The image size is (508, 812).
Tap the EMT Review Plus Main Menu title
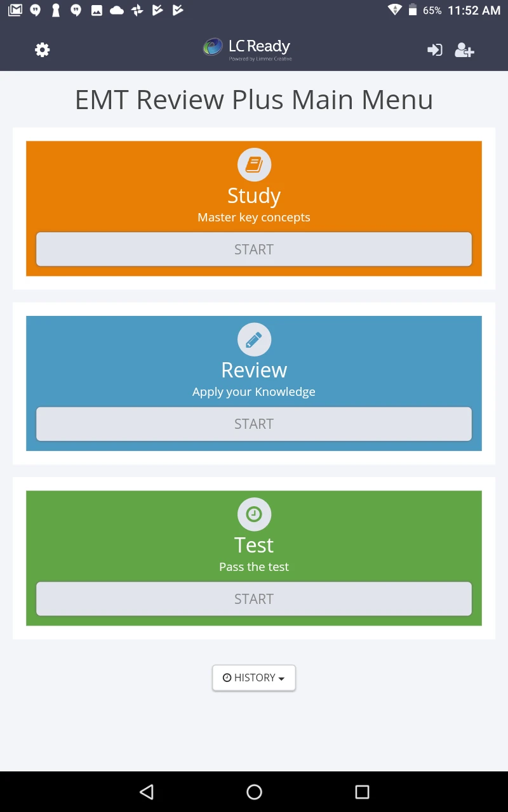coord(254,100)
